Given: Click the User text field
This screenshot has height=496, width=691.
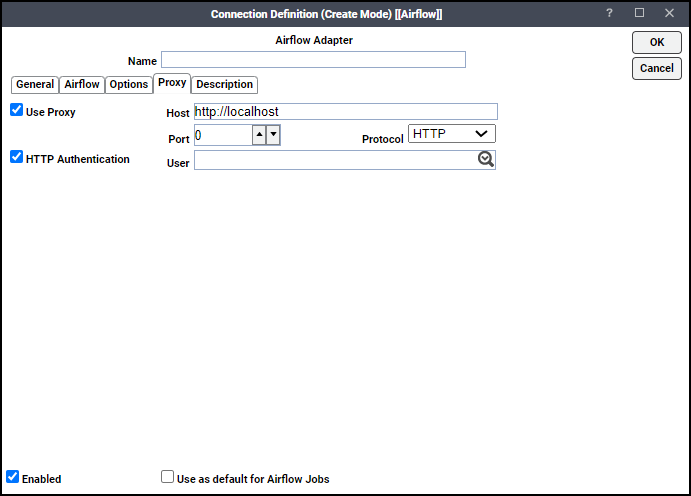Looking at the screenshot, I should (336, 160).
